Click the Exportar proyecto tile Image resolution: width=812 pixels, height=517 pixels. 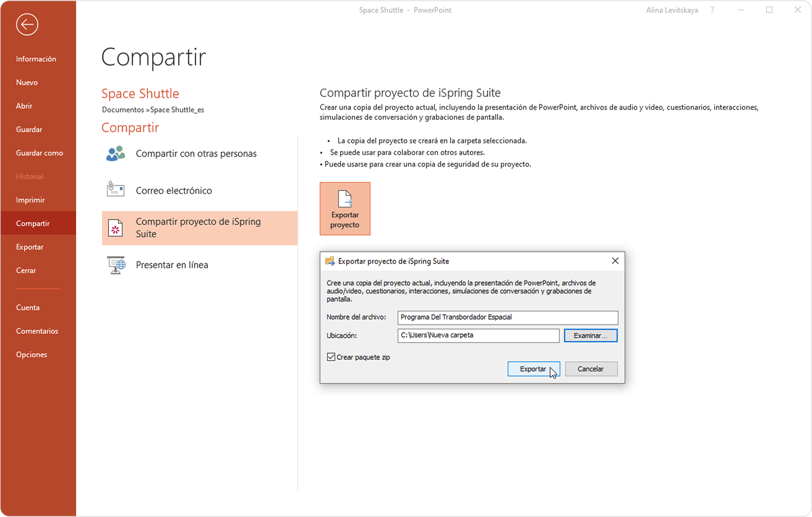click(x=345, y=208)
